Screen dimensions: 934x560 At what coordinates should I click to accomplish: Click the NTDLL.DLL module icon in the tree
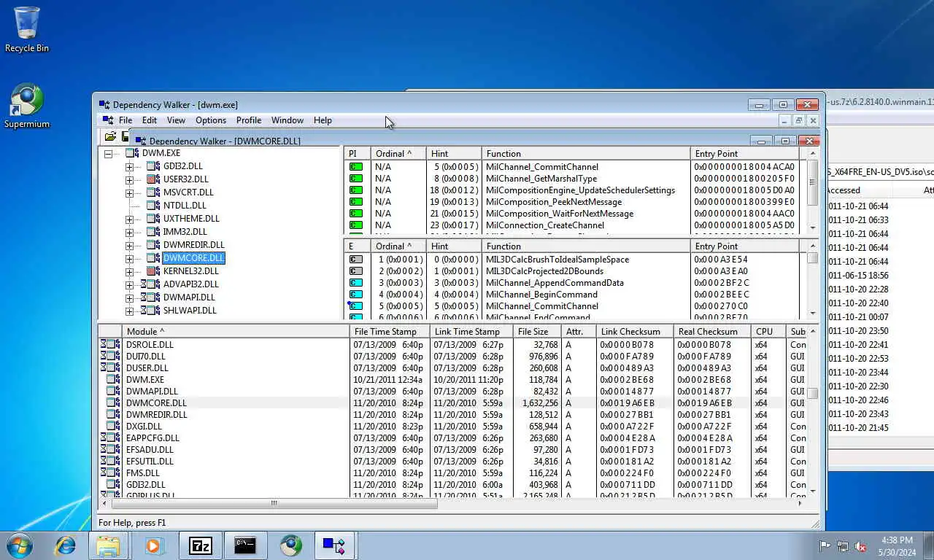153,206
